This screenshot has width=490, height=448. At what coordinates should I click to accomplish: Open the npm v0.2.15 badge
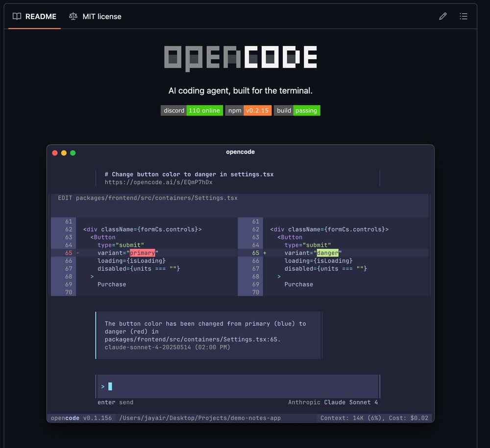(x=248, y=111)
